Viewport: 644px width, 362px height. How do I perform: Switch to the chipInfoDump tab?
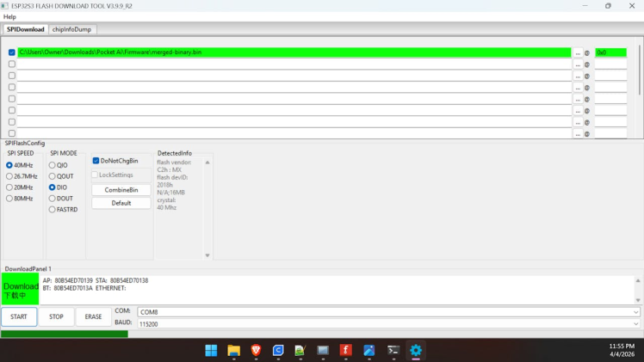(71, 29)
